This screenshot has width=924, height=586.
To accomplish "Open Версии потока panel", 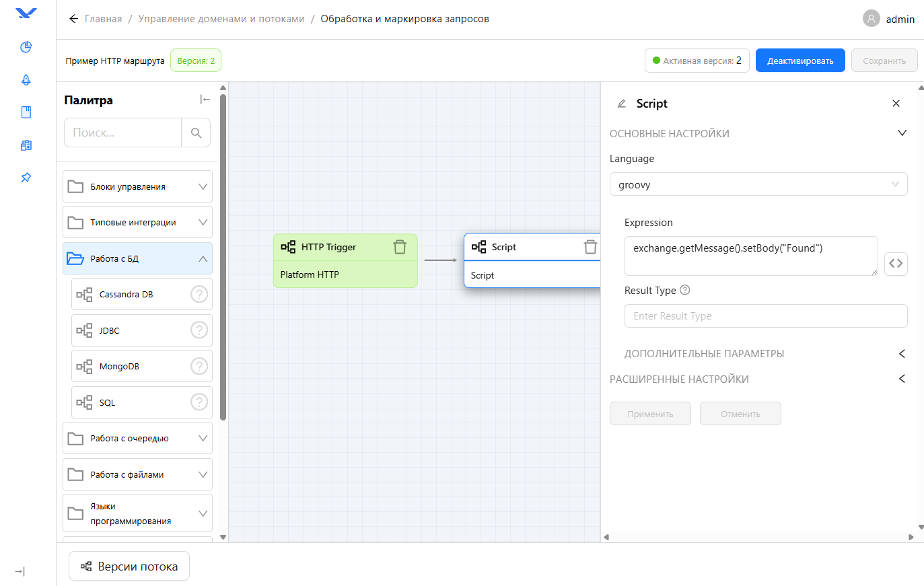I will [x=129, y=566].
